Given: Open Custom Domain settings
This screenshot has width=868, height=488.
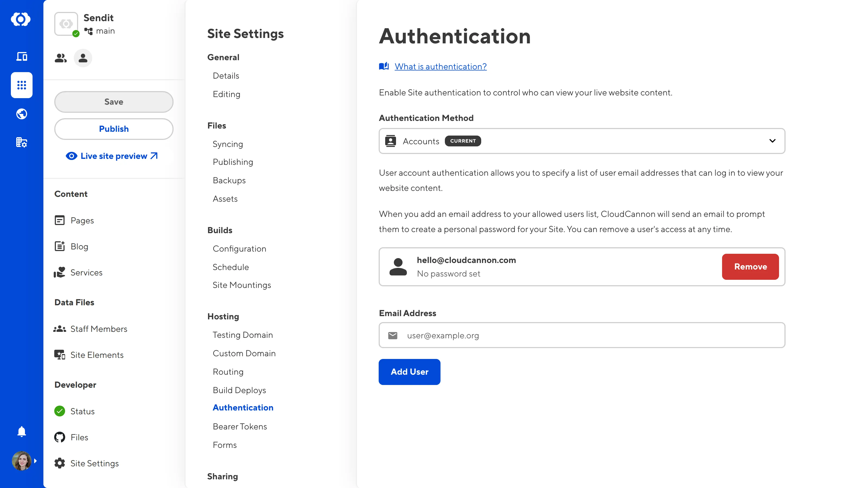Looking at the screenshot, I should pyautogui.click(x=244, y=353).
